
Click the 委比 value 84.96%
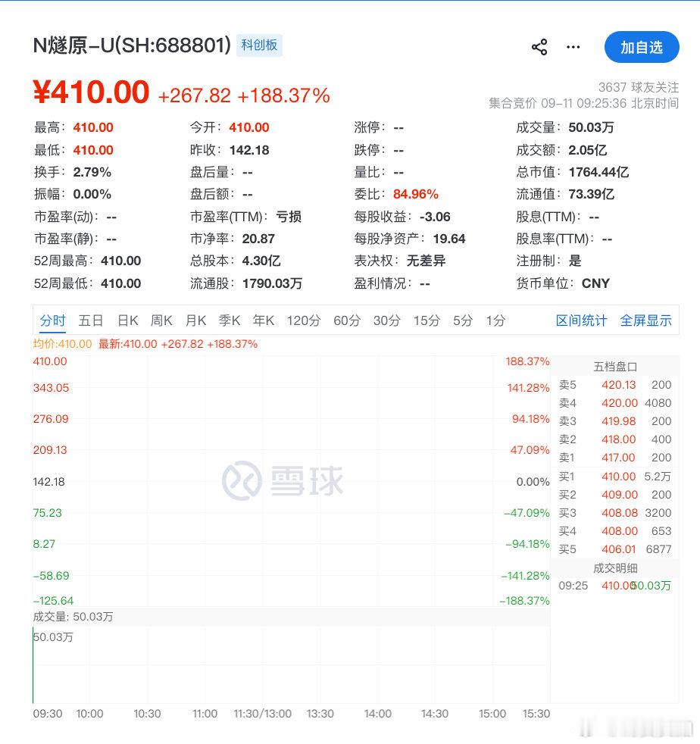[x=416, y=194]
